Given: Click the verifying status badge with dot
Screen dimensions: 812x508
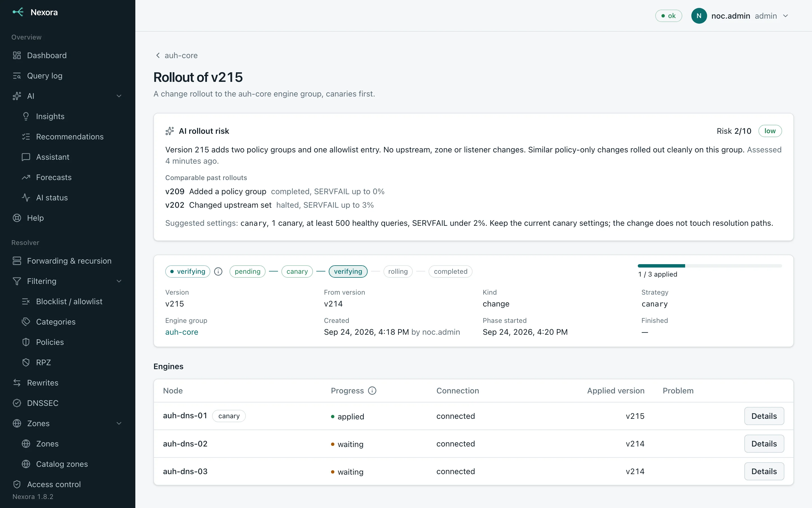Looking at the screenshot, I should tap(187, 271).
